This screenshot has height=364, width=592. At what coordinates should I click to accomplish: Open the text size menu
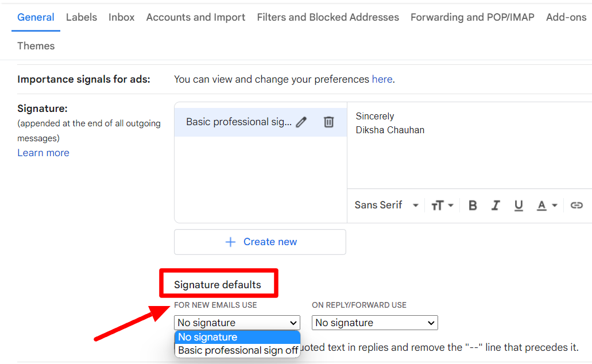point(442,206)
